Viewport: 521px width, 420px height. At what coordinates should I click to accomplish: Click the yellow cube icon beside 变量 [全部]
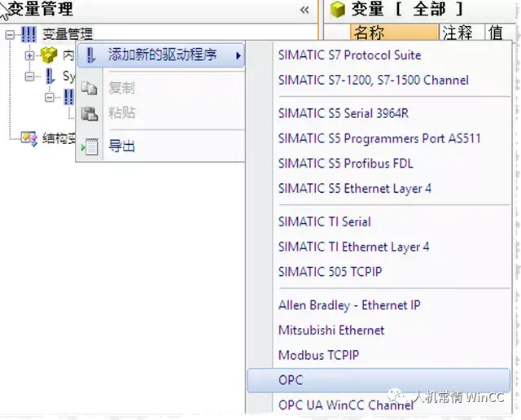coord(338,9)
